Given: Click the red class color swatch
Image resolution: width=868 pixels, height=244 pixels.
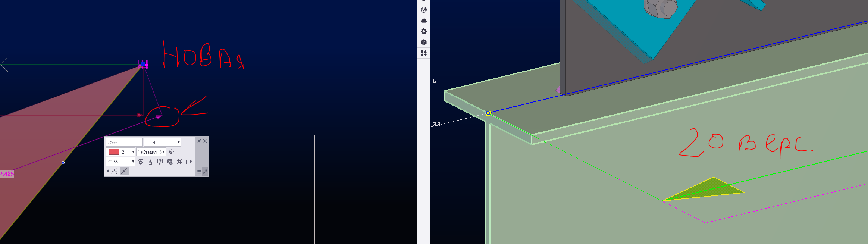Looking at the screenshot, I should 114,152.
